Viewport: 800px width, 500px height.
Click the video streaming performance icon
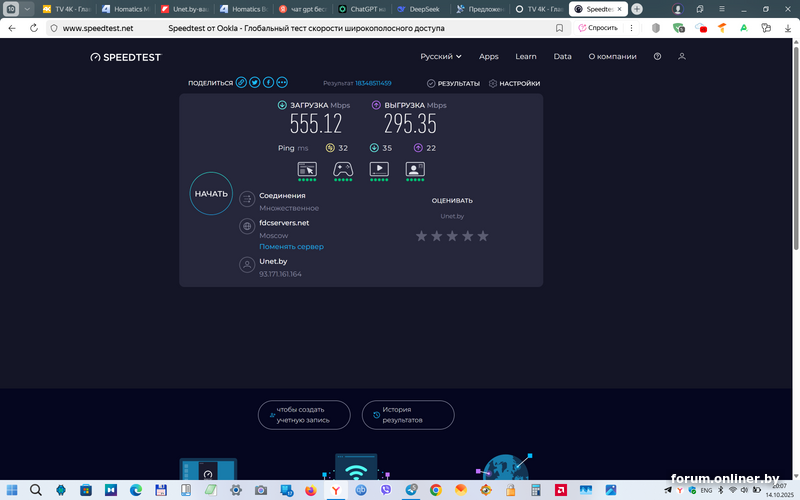(379, 169)
